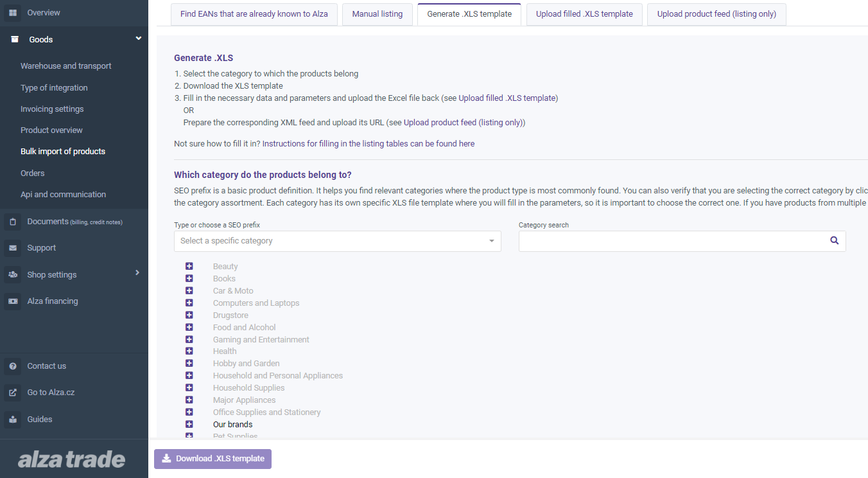The width and height of the screenshot is (868, 478).
Task: Click the Food and Alcohol label
Action: tap(245, 328)
